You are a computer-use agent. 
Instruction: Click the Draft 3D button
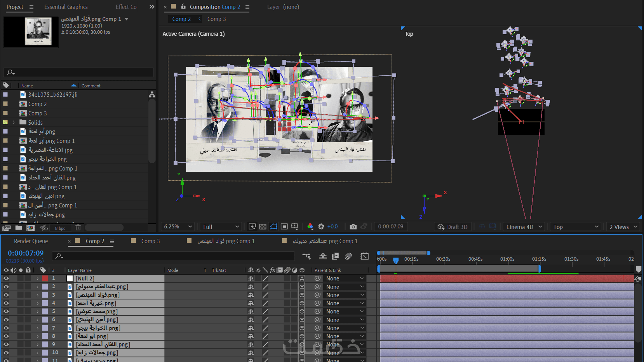pos(453,227)
